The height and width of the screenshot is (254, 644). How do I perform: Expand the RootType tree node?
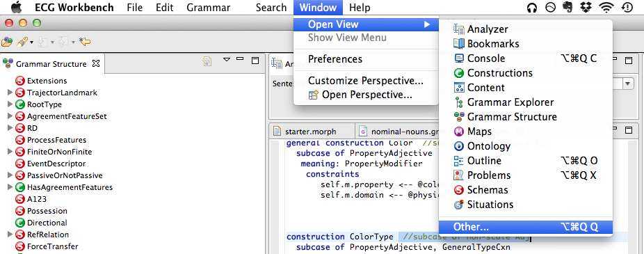click(x=10, y=104)
